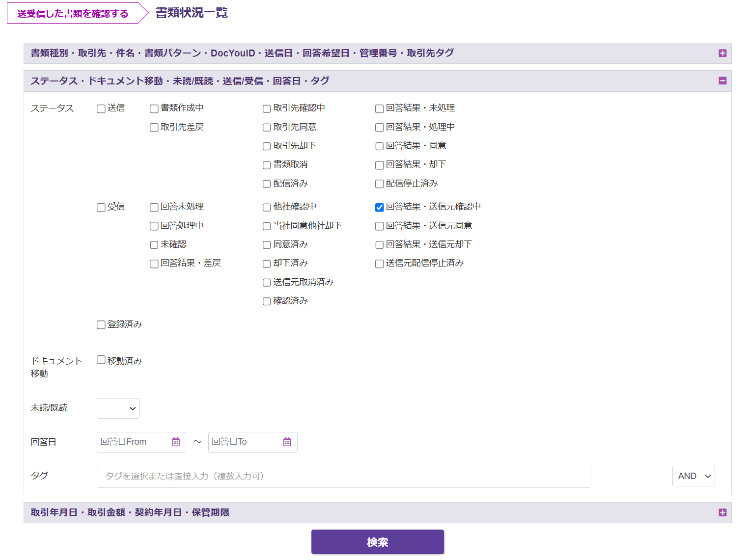Tick the 取引先差戻 checkbox
The image size is (749, 560).
coord(154,128)
